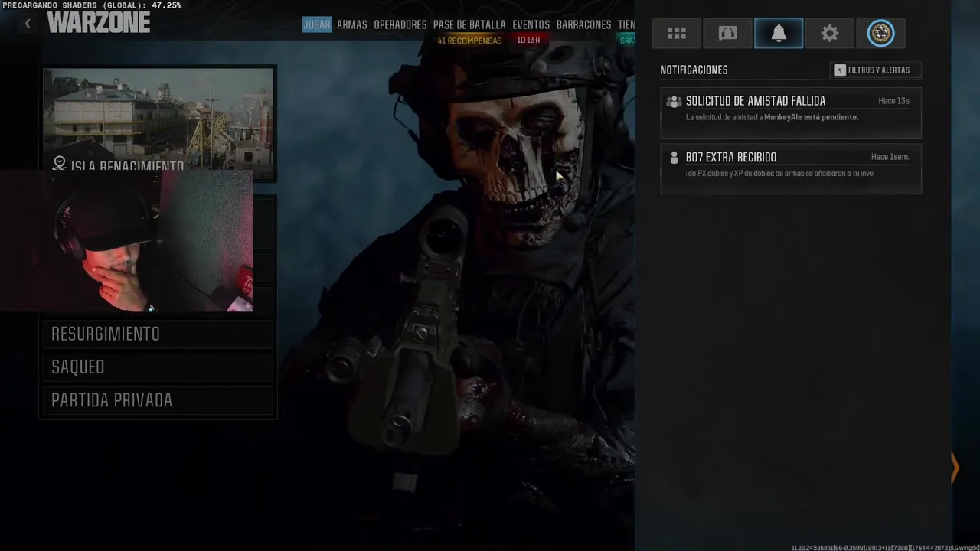Open FILTROS Y ALERTAS
The height and width of the screenshot is (551, 980).
coord(877,70)
